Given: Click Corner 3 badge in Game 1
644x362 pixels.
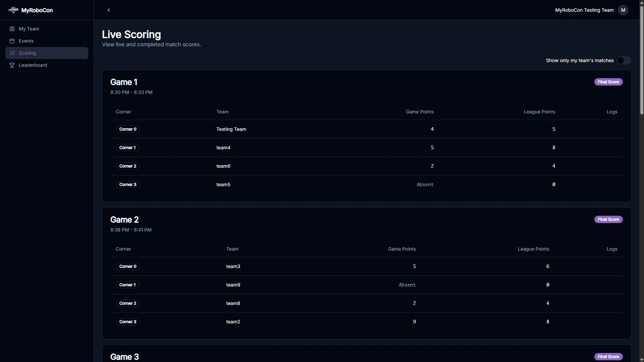Looking at the screenshot, I should click(x=128, y=185).
